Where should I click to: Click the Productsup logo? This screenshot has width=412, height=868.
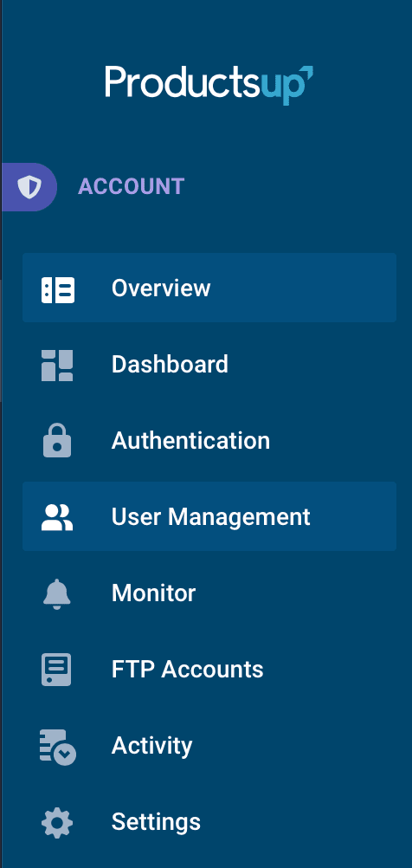tap(209, 84)
